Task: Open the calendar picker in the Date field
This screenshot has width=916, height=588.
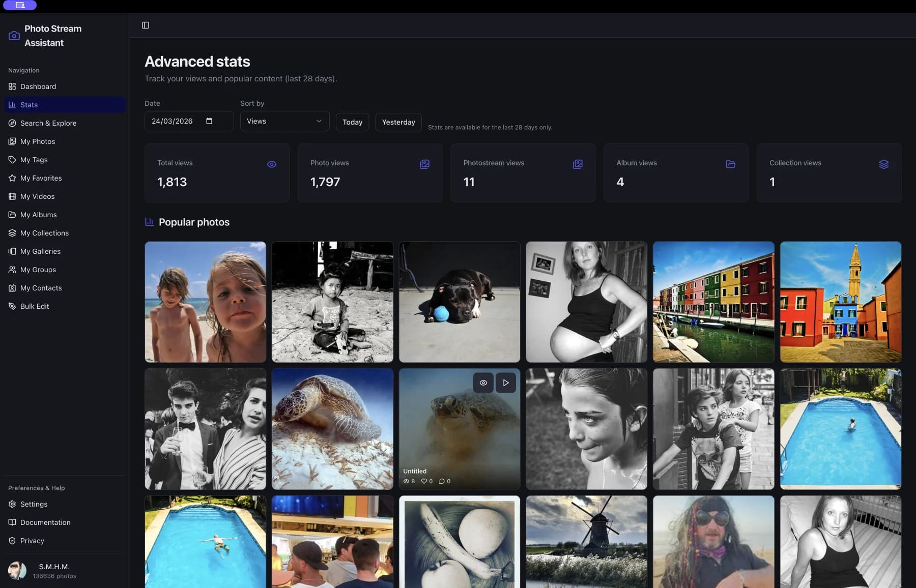Action: [209, 121]
